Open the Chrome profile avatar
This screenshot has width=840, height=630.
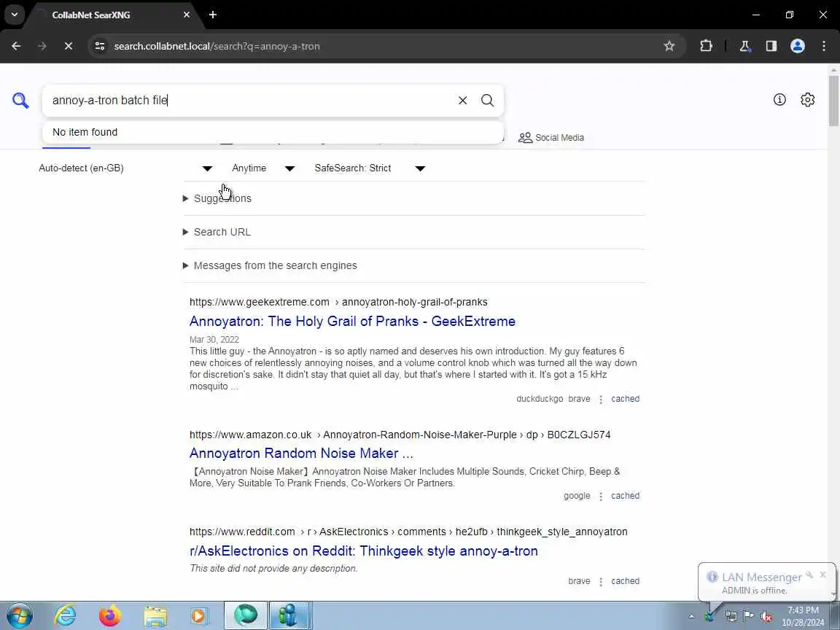798,46
